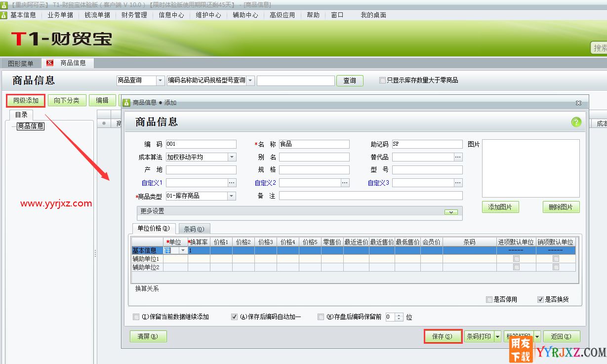This screenshot has height=364, width=607.
Task: Click the 清屏 button
Action: [x=148, y=336]
